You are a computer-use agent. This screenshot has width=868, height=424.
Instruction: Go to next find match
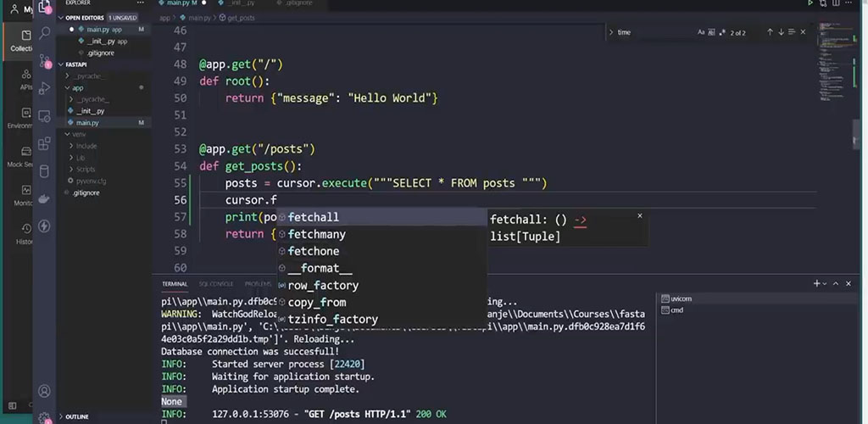781,32
